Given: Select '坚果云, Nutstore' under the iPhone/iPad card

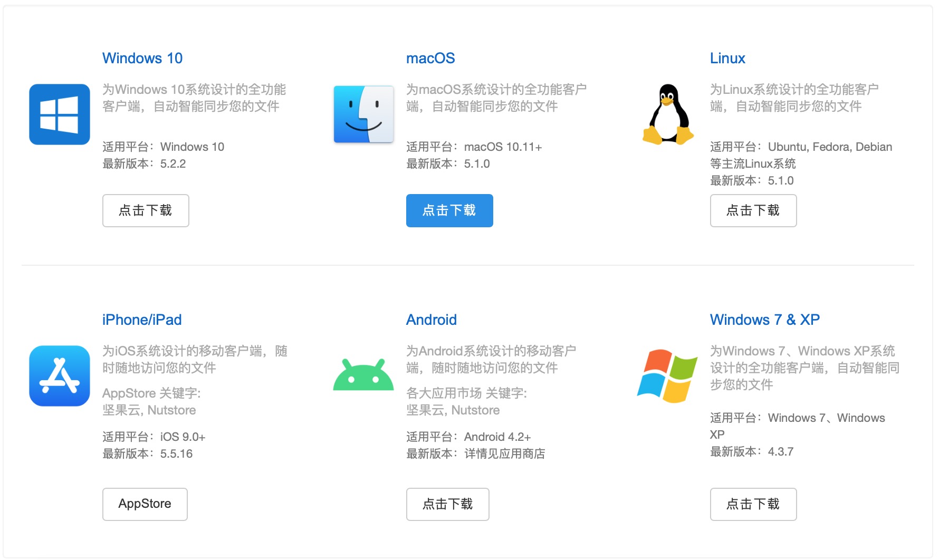Looking at the screenshot, I should pyautogui.click(x=149, y=410).
